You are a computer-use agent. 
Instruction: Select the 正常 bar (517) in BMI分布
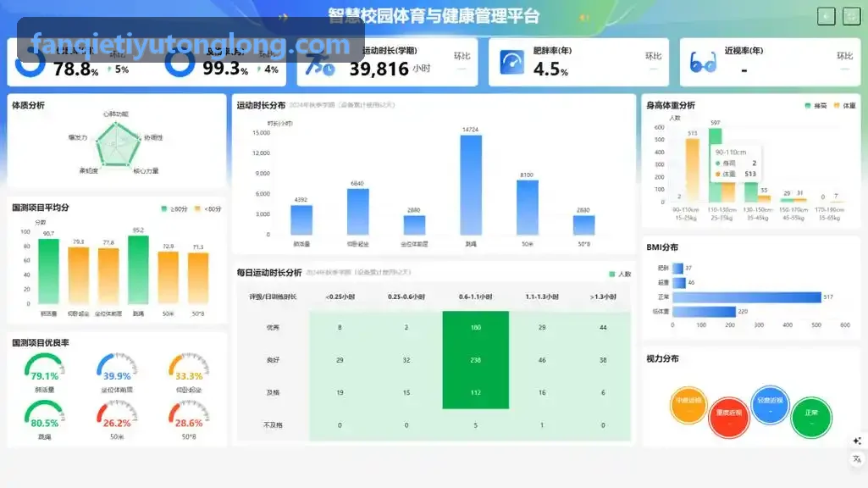click(747, 297)
